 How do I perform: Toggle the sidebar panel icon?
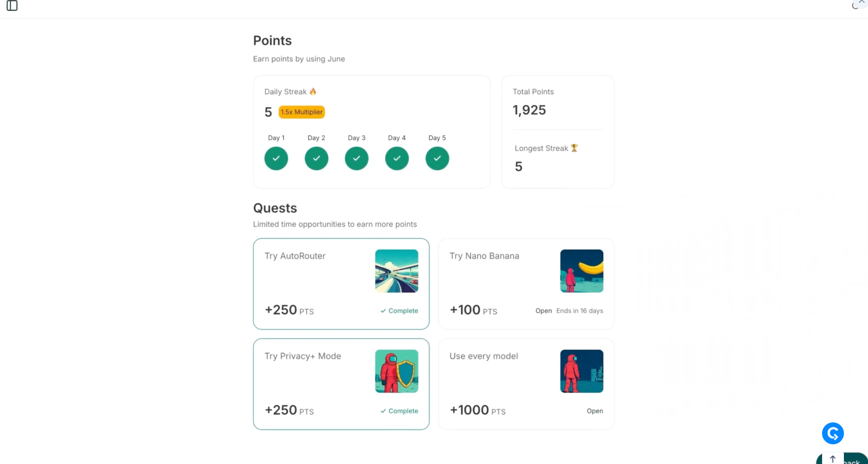(12, 6)
